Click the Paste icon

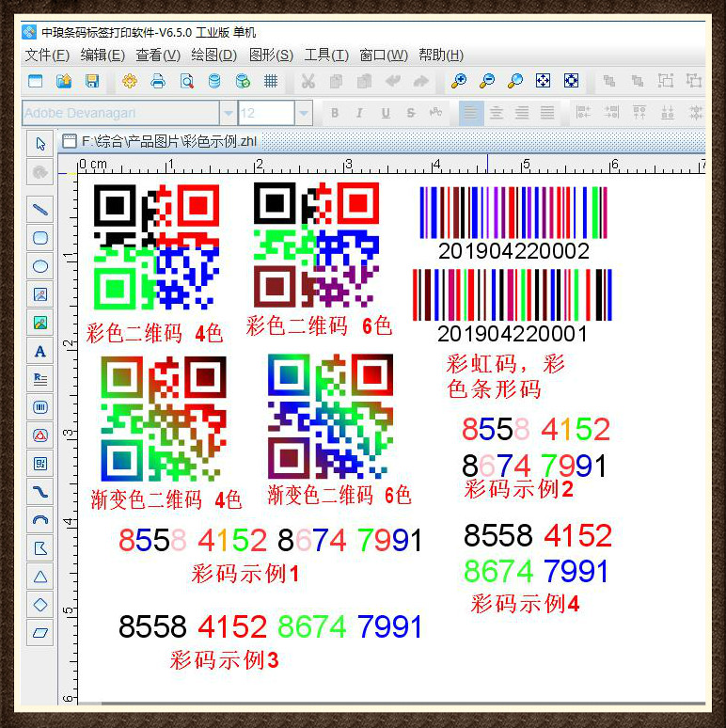364,81
